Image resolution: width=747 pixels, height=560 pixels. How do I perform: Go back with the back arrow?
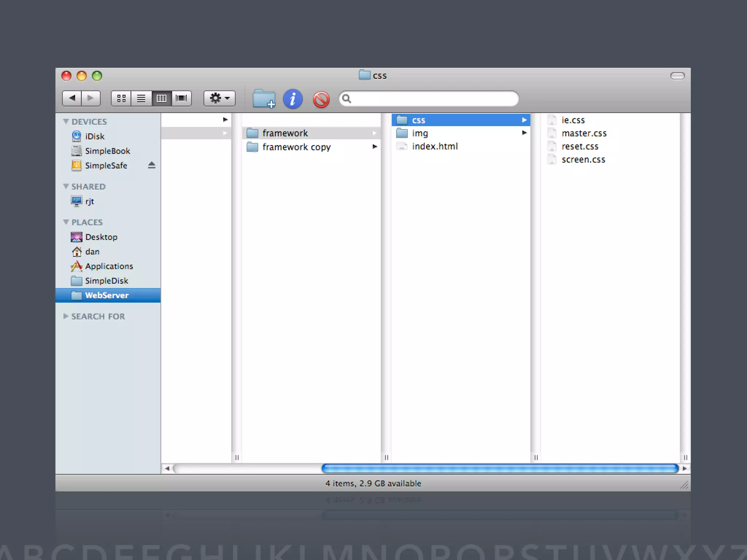pyautogui.click(x=72, y=98)
